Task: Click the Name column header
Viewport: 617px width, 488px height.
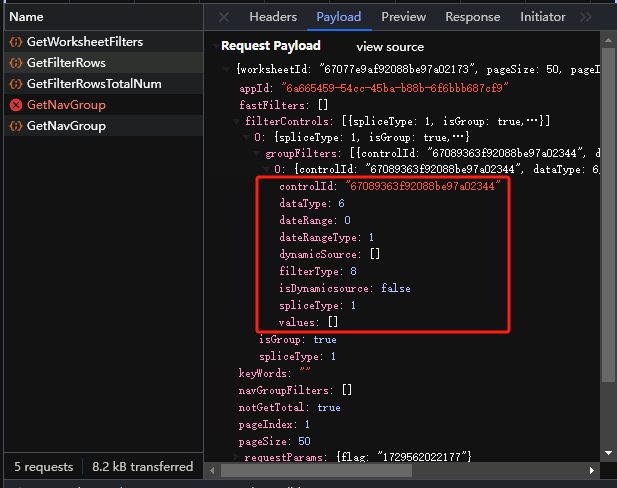Action: [27, 17]
